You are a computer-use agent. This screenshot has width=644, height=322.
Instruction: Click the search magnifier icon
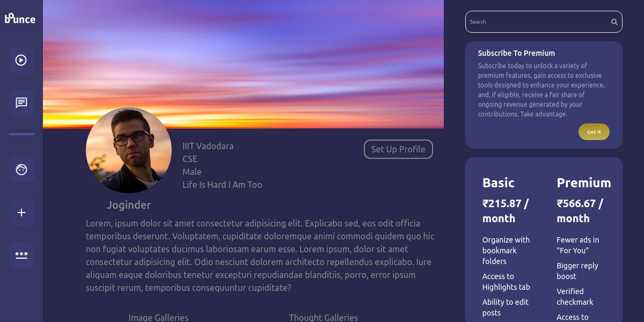click(x=614, y=22)
